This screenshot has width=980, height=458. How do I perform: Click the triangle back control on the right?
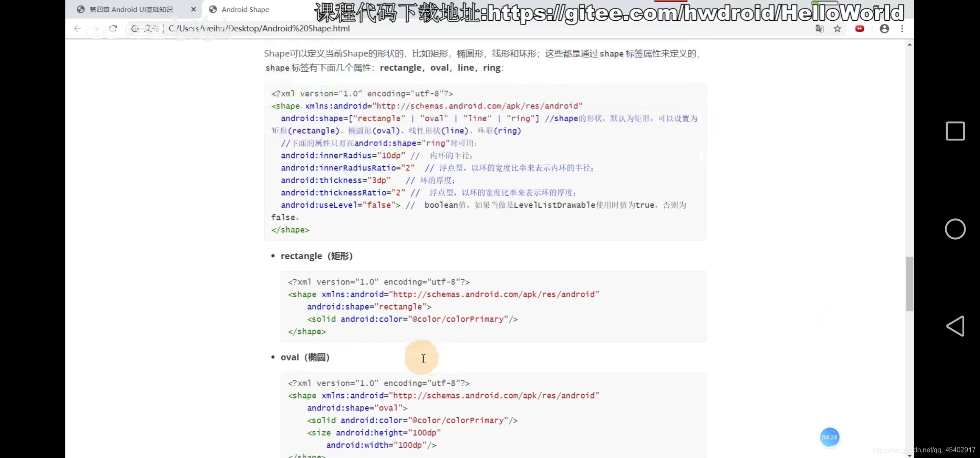tap(955, 326)
